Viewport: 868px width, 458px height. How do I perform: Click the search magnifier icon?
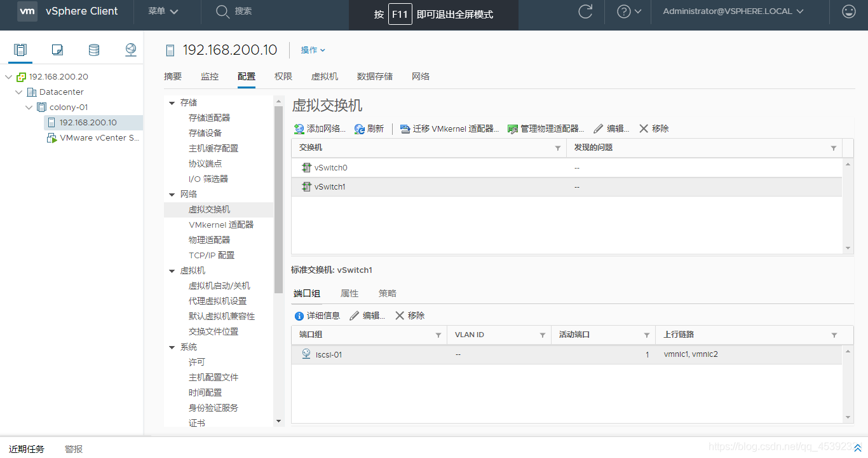222,11
